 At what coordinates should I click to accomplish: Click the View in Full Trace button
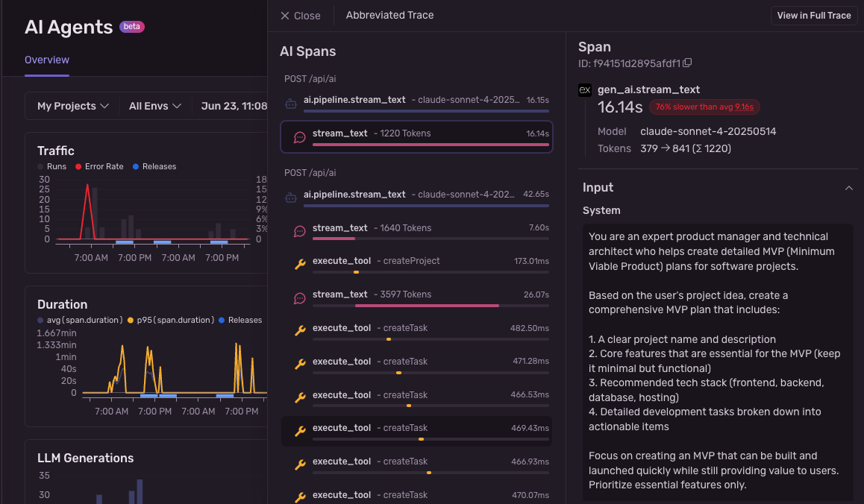tap(813, 15)
